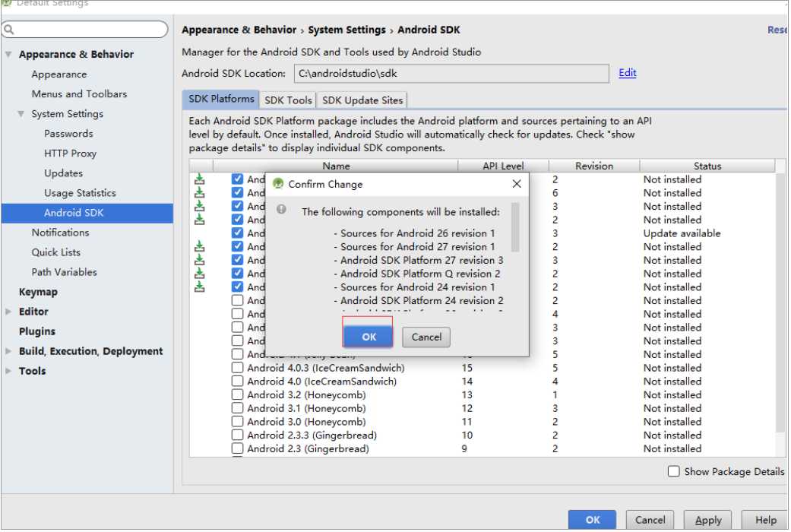Click the download icon beside API revision 6 row
This screenshot has height=532, width=791.
(200, 193)
